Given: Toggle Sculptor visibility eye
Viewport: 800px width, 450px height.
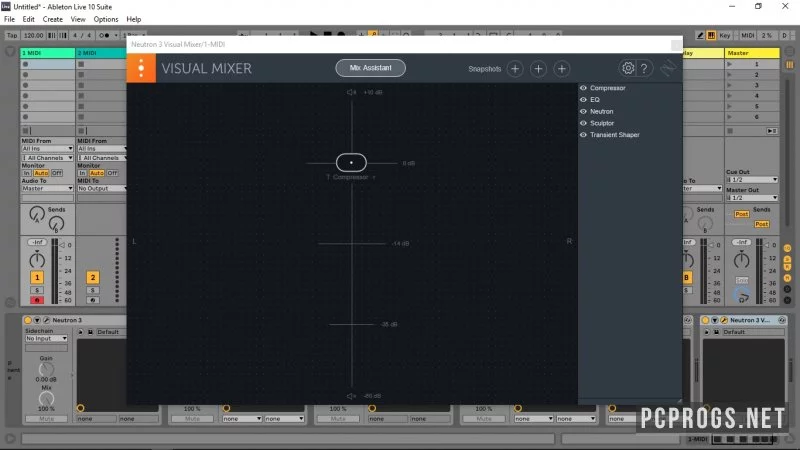Looking at the screenshot, I should (x=583, y=123).
